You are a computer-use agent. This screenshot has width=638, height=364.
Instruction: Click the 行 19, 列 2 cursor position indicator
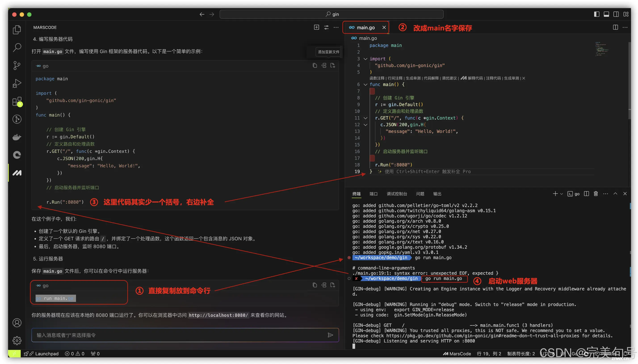click(x=489, y=354)
